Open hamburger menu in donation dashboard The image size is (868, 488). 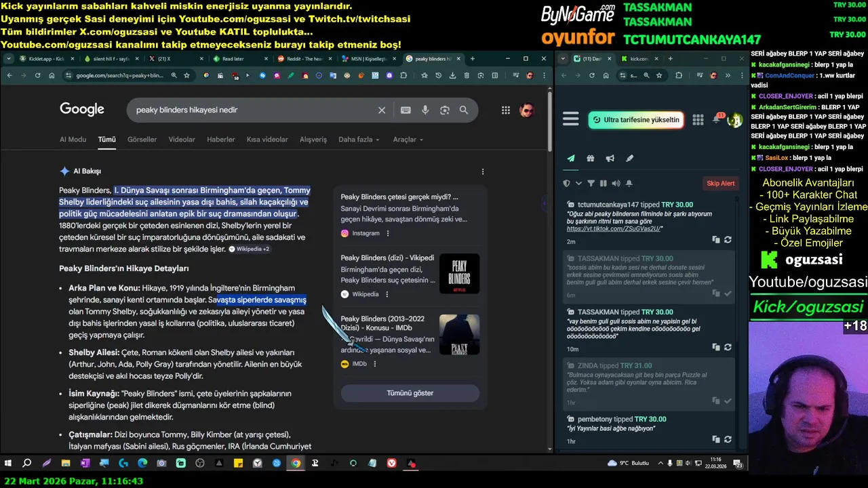tap(571, 120)
